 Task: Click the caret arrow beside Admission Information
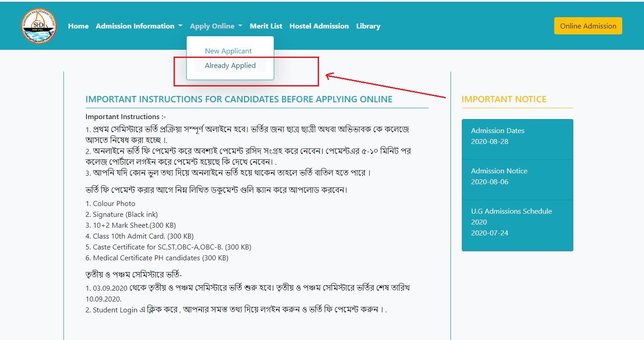coord(180,26)
